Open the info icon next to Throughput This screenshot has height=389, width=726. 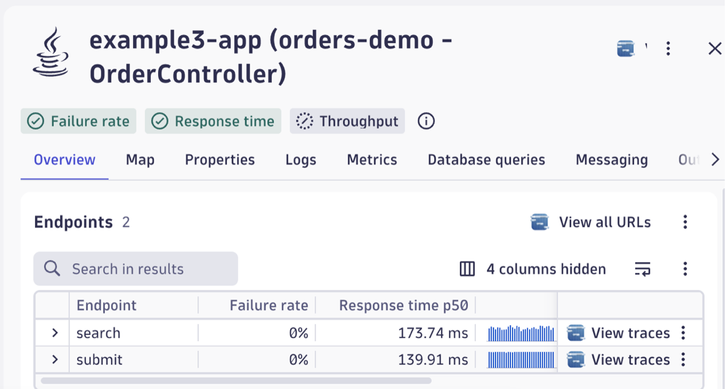click(x=426, y=121)
